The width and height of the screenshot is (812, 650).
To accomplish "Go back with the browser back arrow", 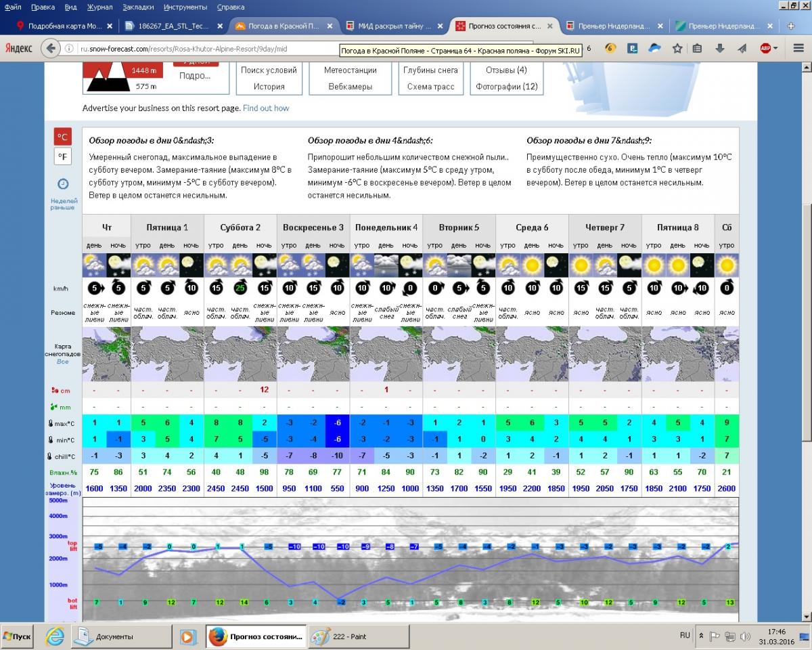I will click(x=51, y=48).
